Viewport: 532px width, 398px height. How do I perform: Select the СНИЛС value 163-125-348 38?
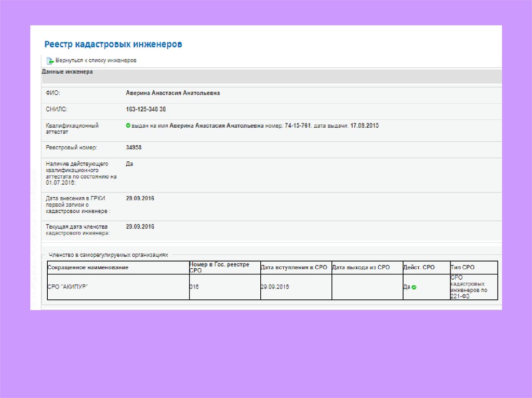pyautogui.click(x=146, y=109)
